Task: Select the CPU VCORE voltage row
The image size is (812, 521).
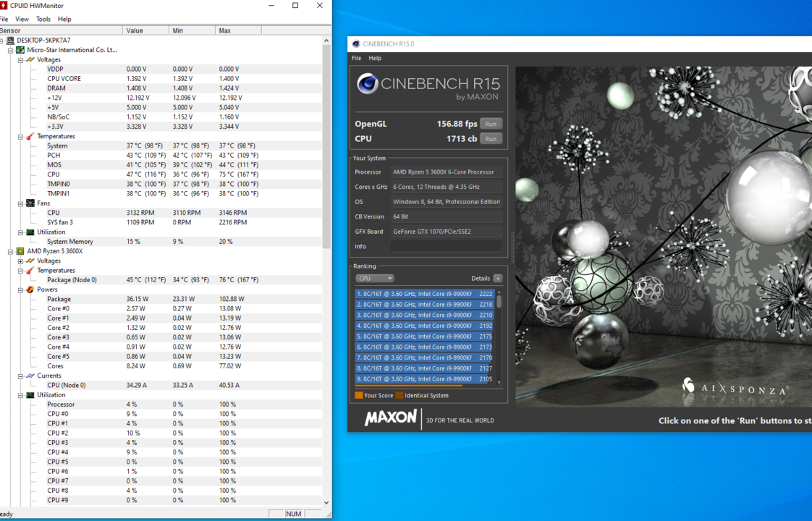Action: [161, 79]
